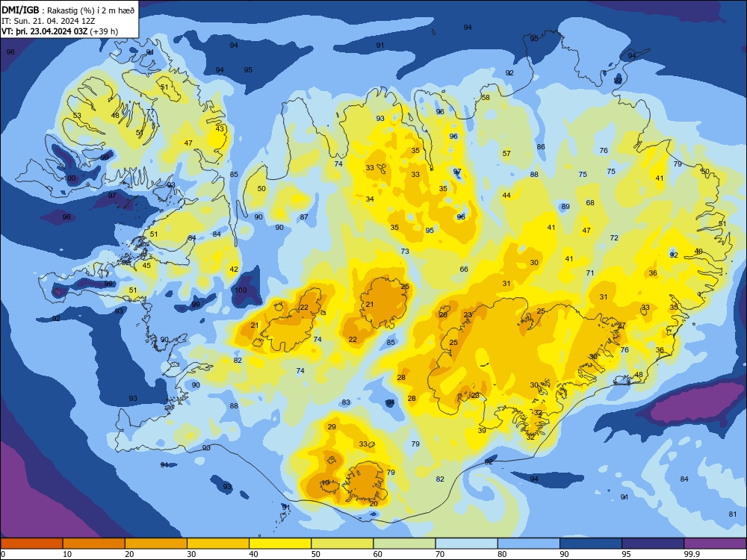Click the humidity value '68' on the map
Screen dimensions: 747x560
[590, 203]
